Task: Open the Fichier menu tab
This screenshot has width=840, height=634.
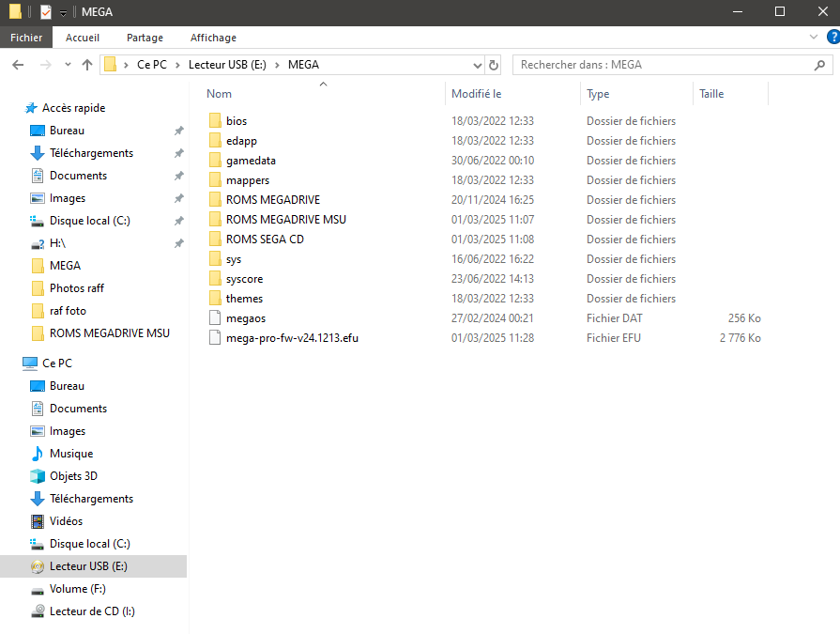Action: 25,38
